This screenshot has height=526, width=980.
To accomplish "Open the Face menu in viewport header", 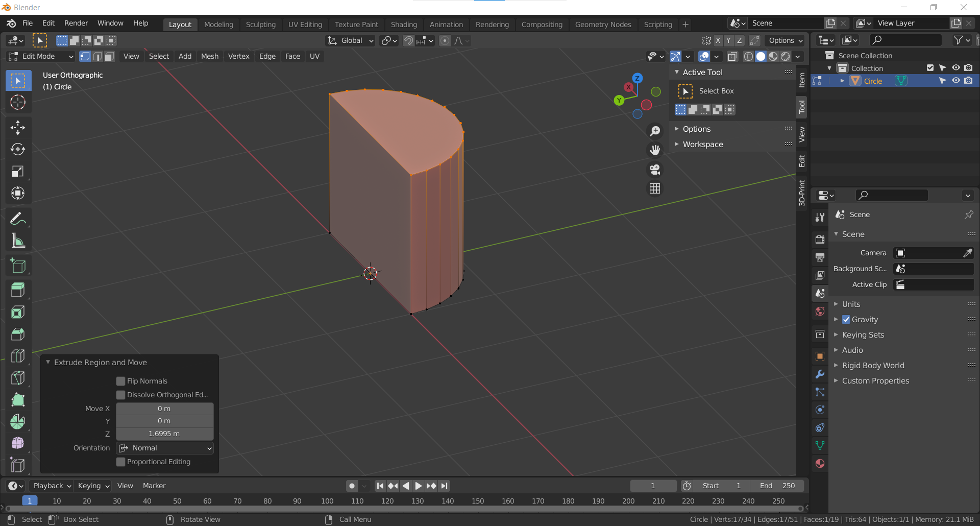I will 292,56.
